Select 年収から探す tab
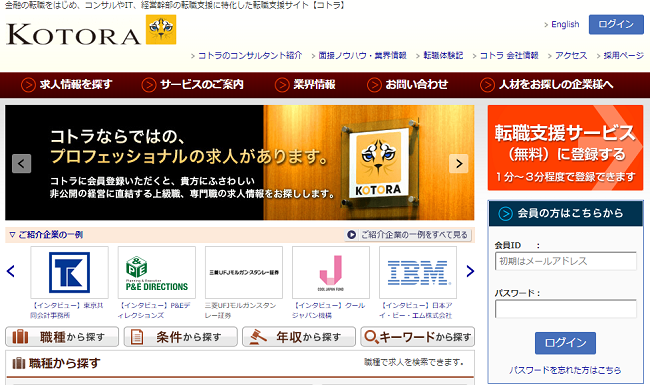Screen dimensions: 650x385 pos(299,337)
